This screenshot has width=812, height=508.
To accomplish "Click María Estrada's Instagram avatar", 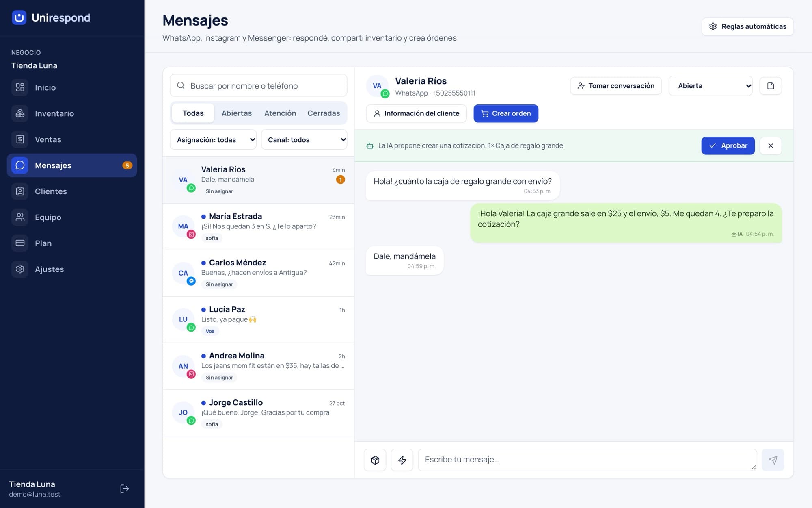I will (184, 227).
